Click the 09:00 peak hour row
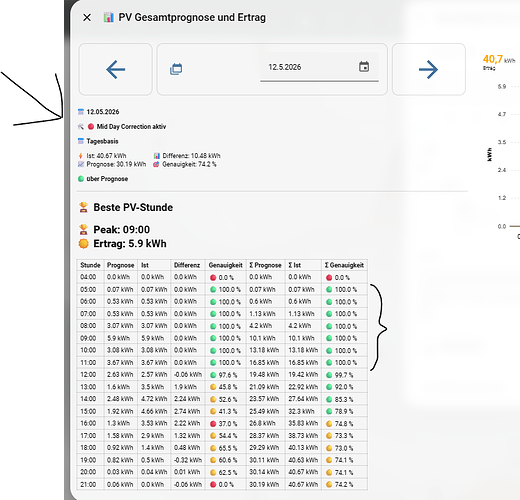520x500 pixels. pyautogui.click(x=222, y=338)
